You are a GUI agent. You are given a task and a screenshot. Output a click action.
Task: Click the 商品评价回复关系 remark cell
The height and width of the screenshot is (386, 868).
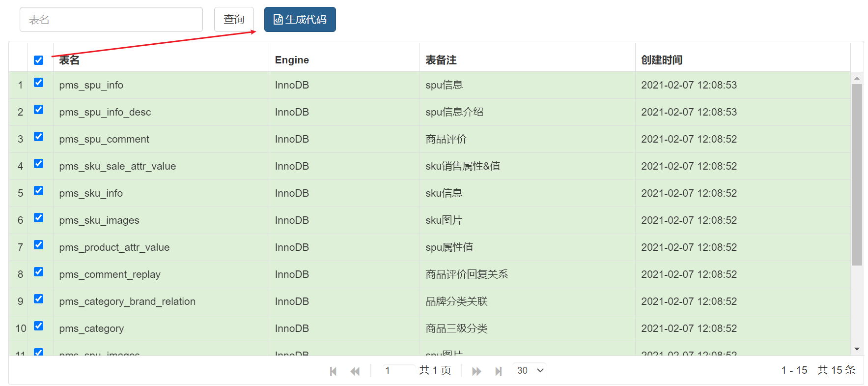click(528, 274)
